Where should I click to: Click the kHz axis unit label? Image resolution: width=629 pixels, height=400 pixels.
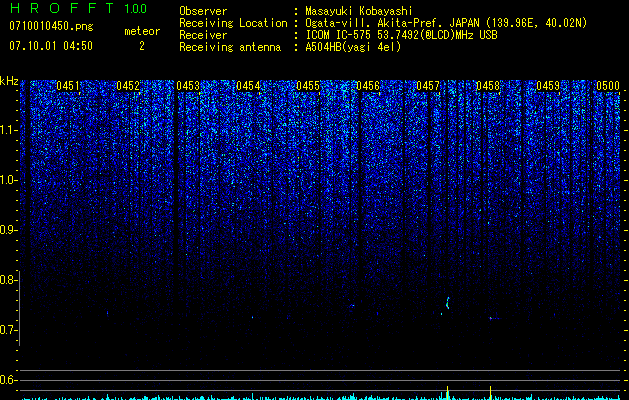pos(9,81)
